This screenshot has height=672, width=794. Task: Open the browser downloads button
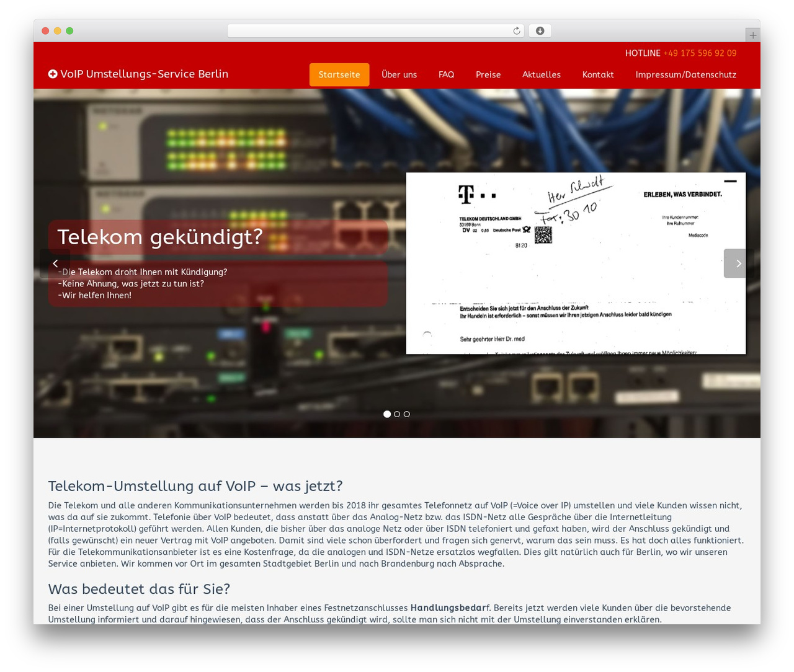tap(540, 31)
